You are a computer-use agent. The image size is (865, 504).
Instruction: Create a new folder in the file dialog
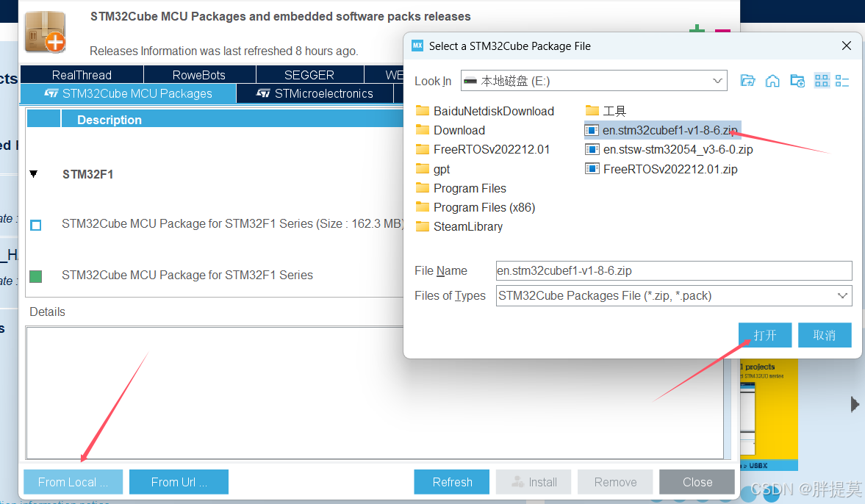pos(797,81)
